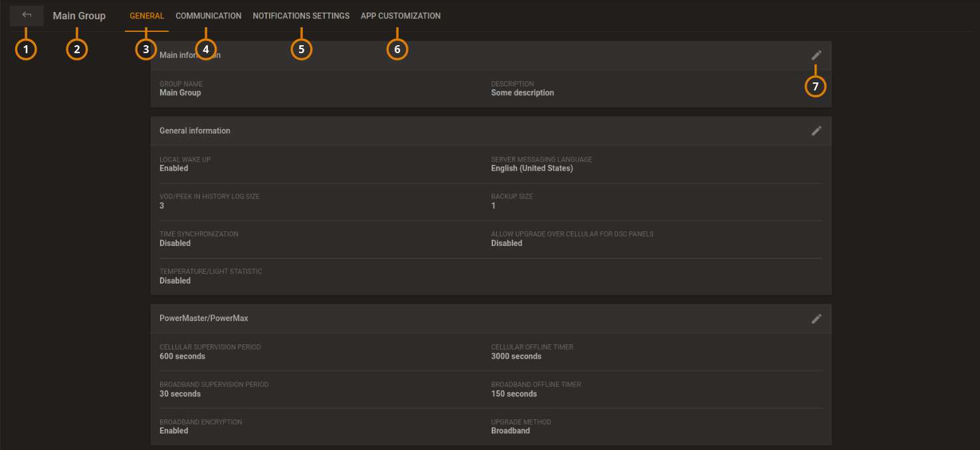The width and height of the screenshot is (980, 450).
Task: Open the APP CUSTOMIZATION tab
Action: (x=401, y=15)
